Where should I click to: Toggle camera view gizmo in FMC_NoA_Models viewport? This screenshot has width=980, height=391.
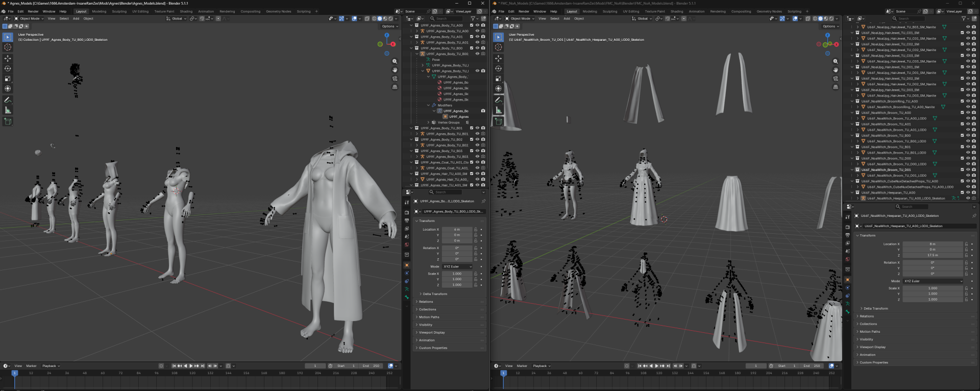[x=836, y=79]
